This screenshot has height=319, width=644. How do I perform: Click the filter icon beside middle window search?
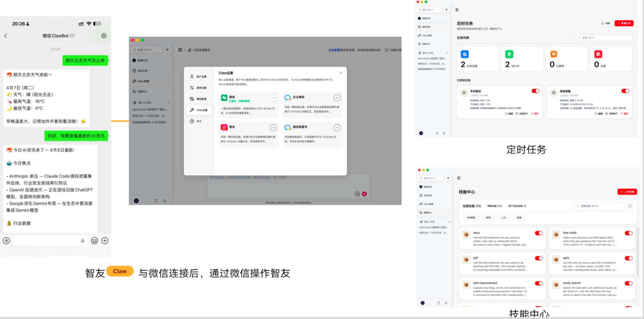coord(167,50)
